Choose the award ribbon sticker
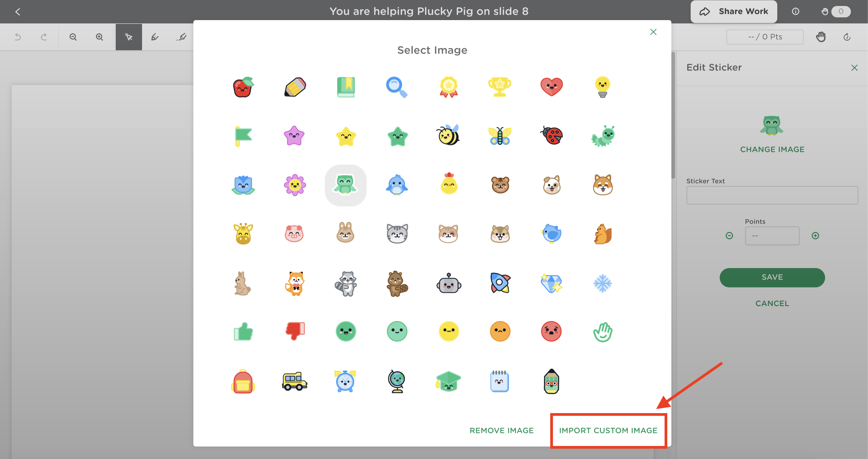This screenshot has width=868, height=459. tap(448, 87)
